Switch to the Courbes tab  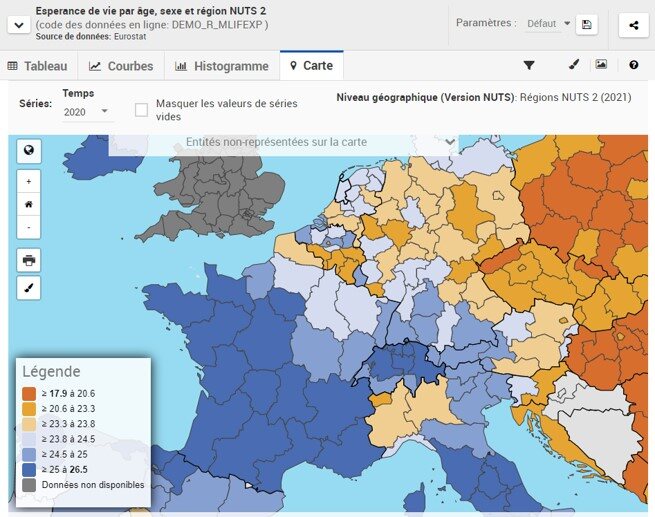[x=121, y=66]
